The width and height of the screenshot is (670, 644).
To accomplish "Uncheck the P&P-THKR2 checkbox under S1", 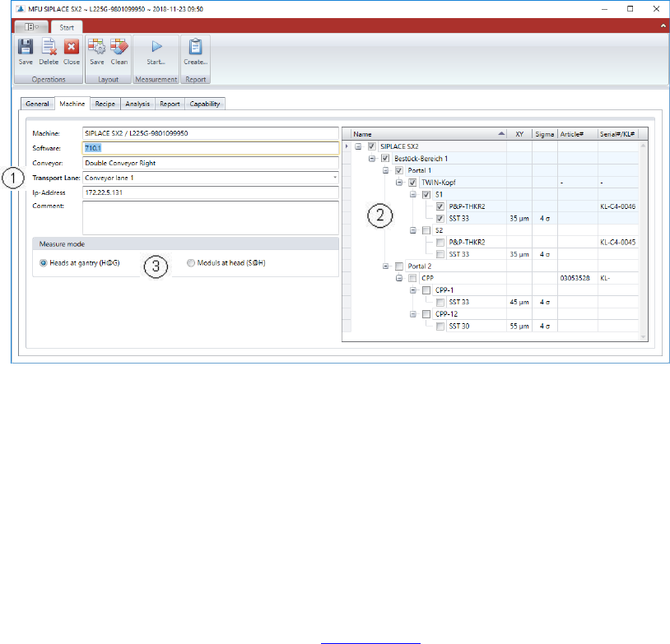I will point(441,206).
